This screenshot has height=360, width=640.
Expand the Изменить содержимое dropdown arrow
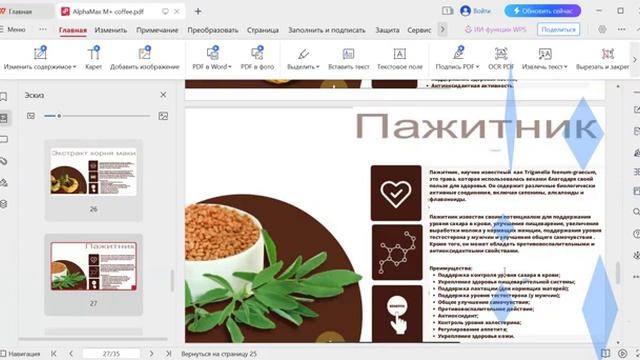click(75, 67)
